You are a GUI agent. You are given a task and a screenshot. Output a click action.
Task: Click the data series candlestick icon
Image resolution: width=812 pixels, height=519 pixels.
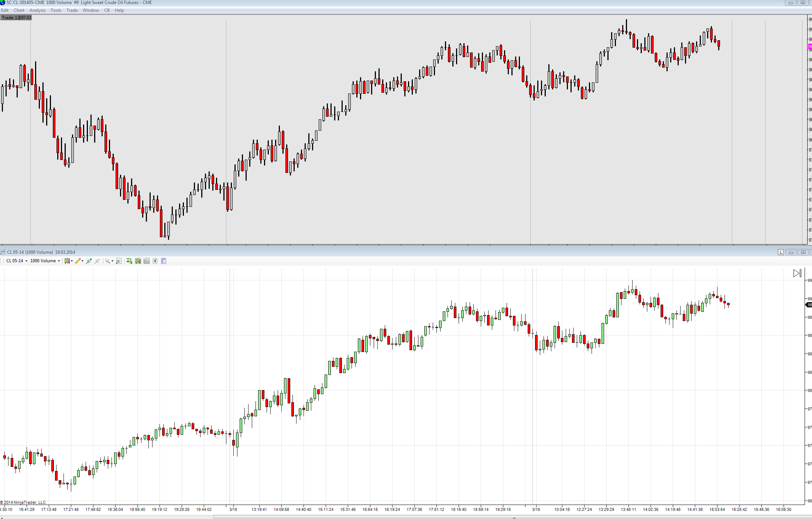(138, 261)
